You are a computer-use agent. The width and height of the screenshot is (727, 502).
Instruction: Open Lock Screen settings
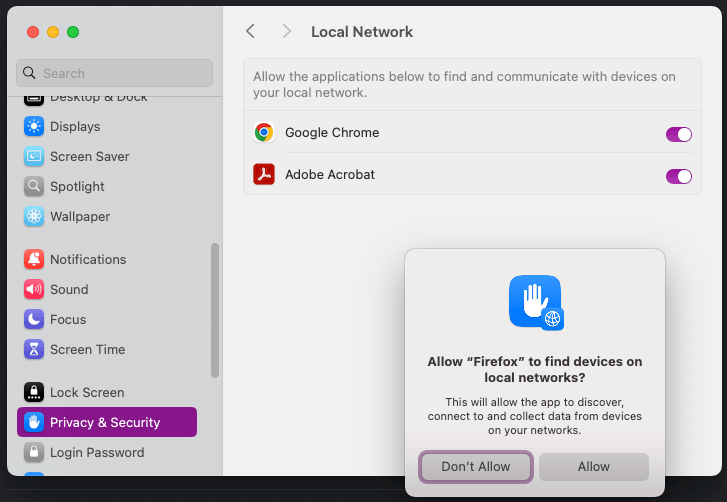tap(87, 393)
